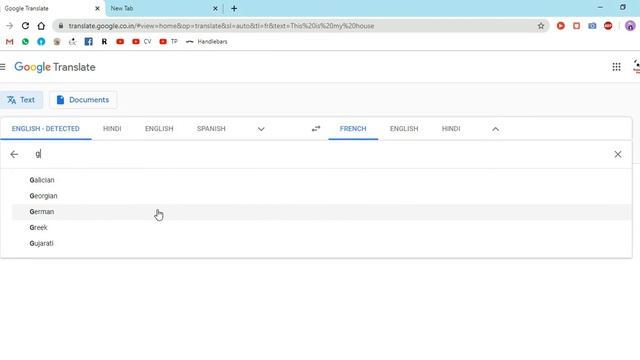The height and width of the screenshot is (360, 640).
Task: Select English - Detected source tab
Action: pos(46,129)
